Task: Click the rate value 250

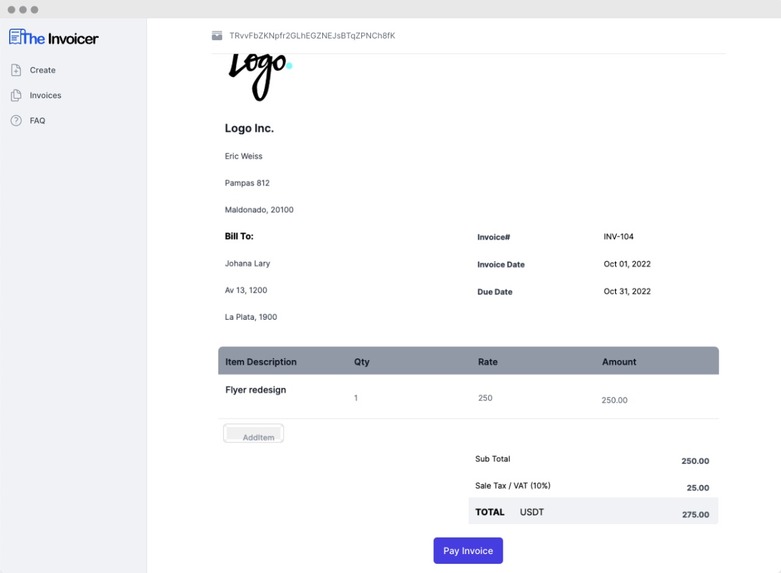Action: 485,398
